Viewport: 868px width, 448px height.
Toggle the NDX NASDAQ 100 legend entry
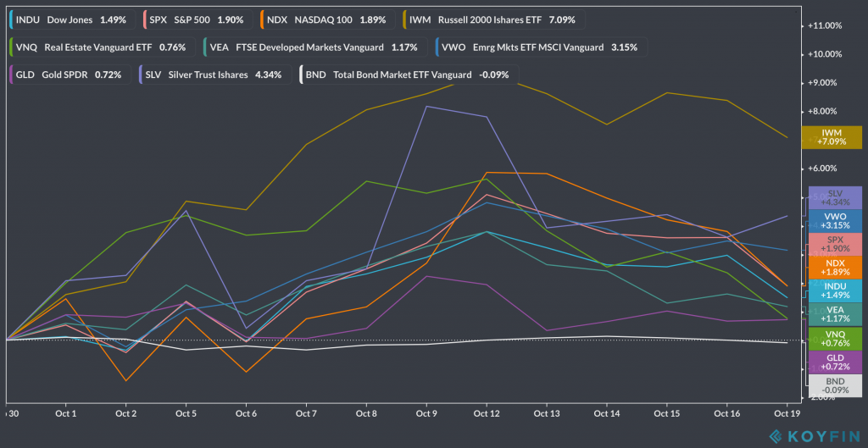[325, 19]
